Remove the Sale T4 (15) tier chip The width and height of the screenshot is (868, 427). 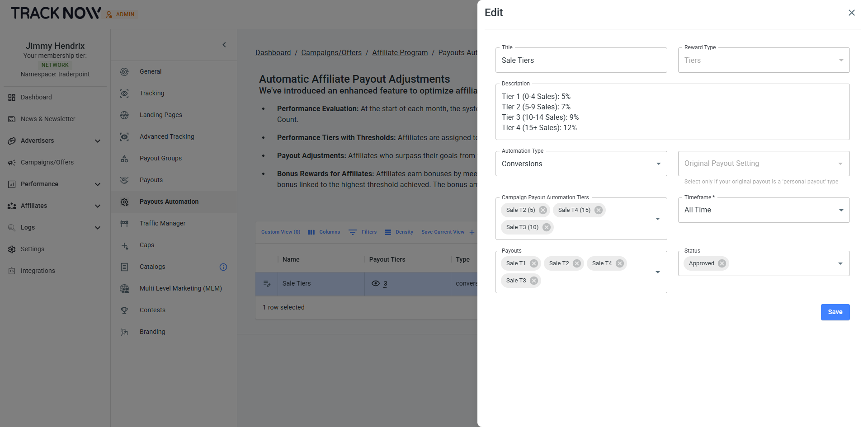coord(599,210)
